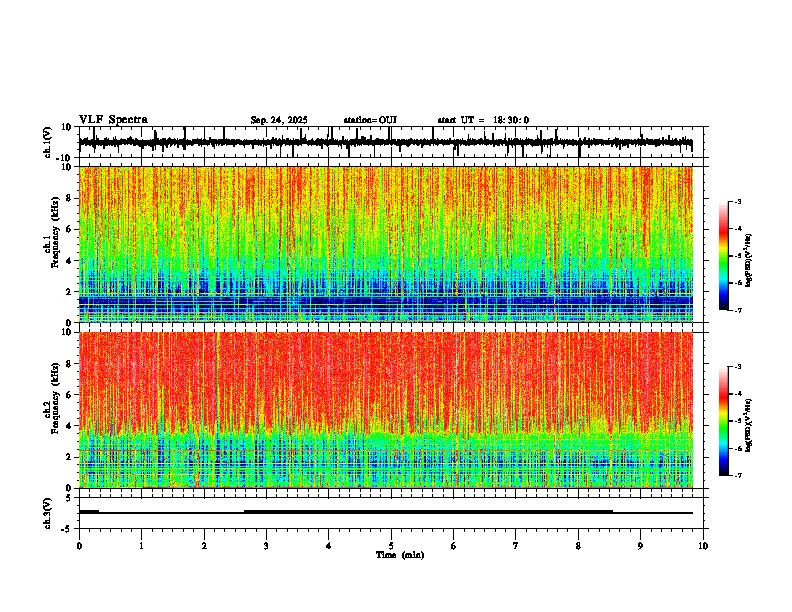Click time-axis tick label "7" at bottom

click(516, 546)
